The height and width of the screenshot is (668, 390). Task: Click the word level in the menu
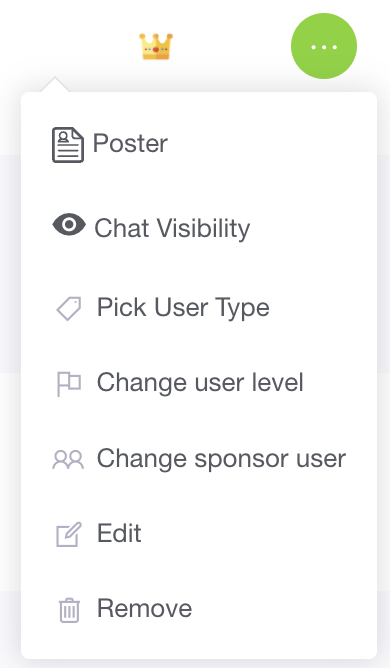point(277,382)
